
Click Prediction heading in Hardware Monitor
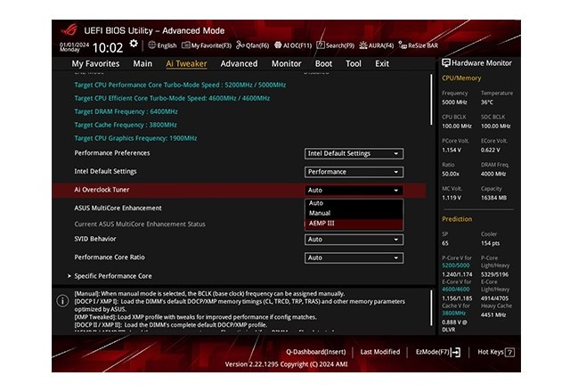point(457,219)
